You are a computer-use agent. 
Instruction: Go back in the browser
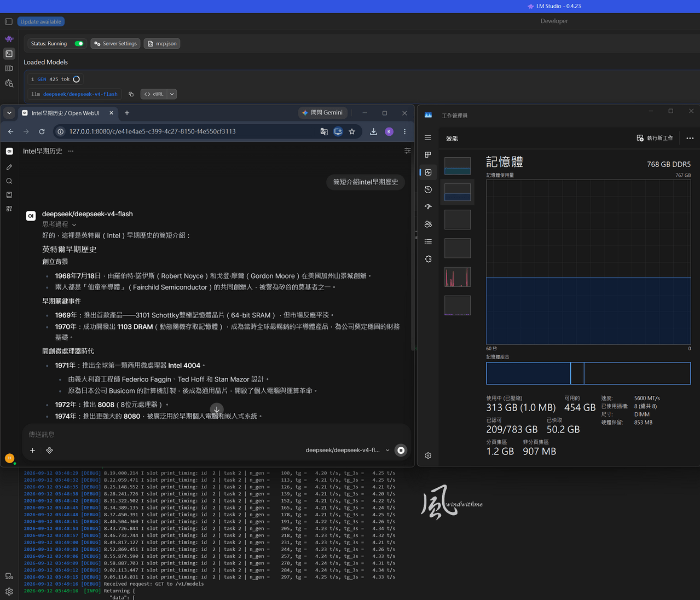(10, 131)
